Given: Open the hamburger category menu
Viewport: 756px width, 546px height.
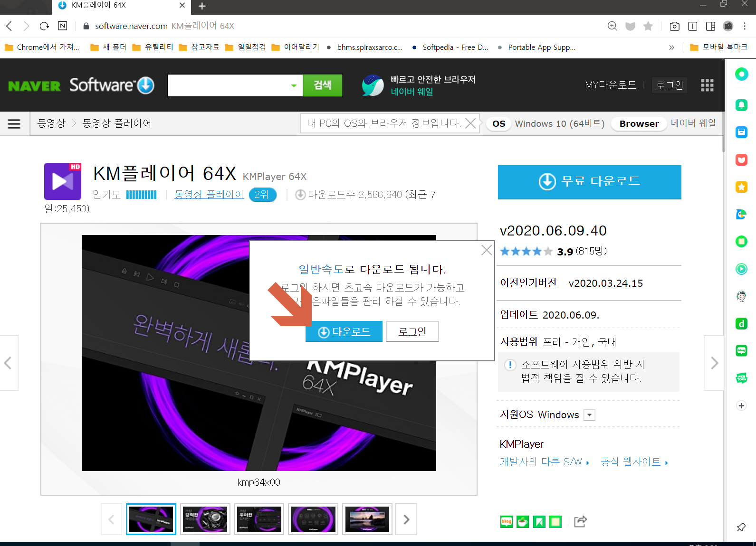Looking at the screenshot, I should pyautogui.click(x=14, y=124).
